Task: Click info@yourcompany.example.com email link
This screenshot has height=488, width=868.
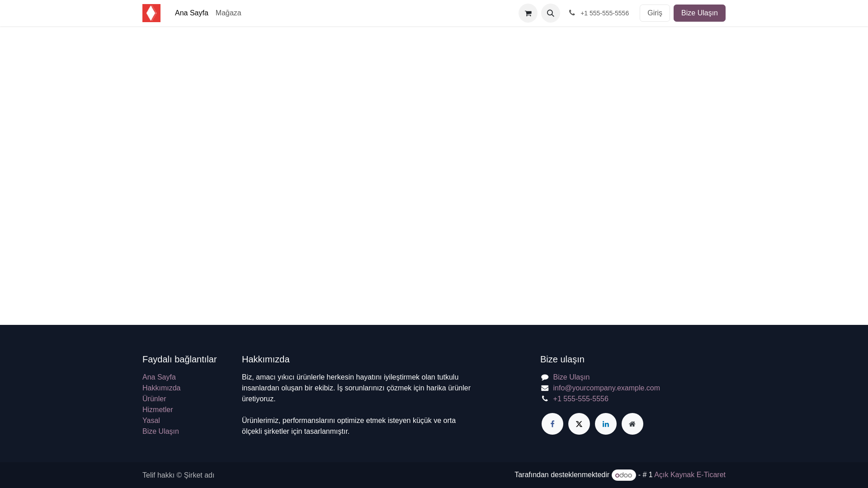Action: 606,388
